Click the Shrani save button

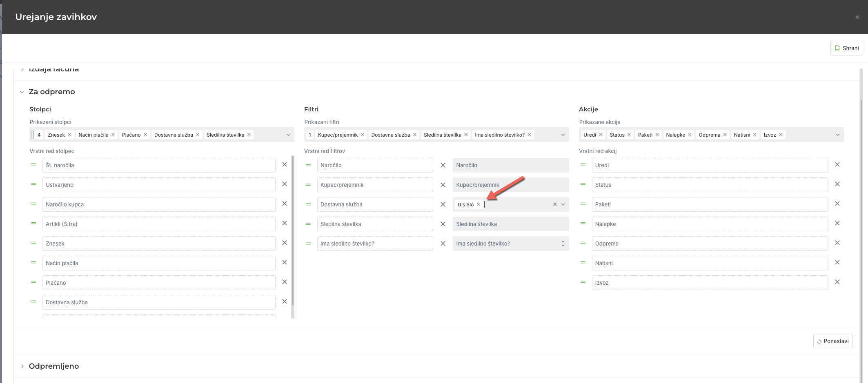(846, 48)
